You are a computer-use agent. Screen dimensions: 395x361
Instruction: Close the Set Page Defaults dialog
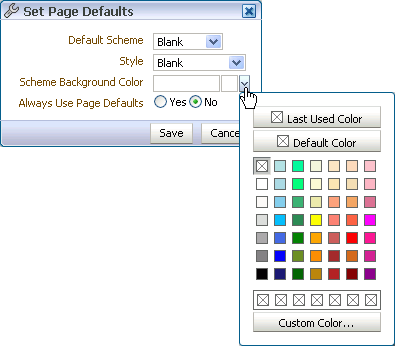[249, 11]
